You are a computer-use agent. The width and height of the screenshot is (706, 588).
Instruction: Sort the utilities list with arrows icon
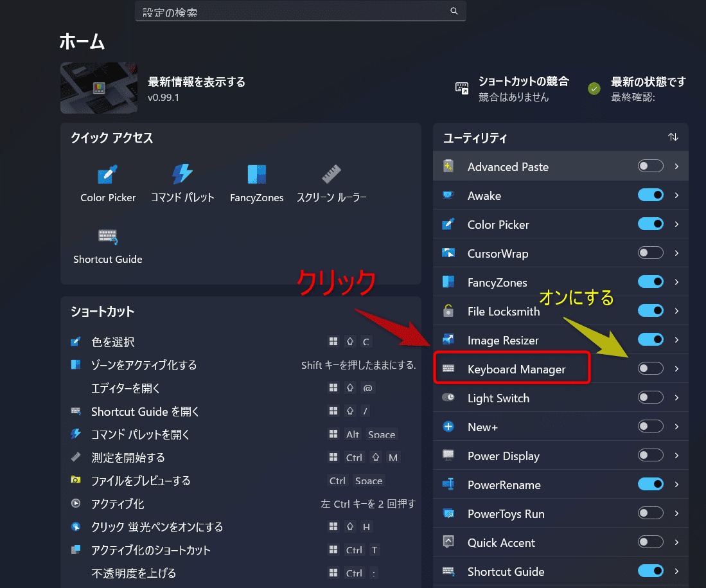(673, 137)
